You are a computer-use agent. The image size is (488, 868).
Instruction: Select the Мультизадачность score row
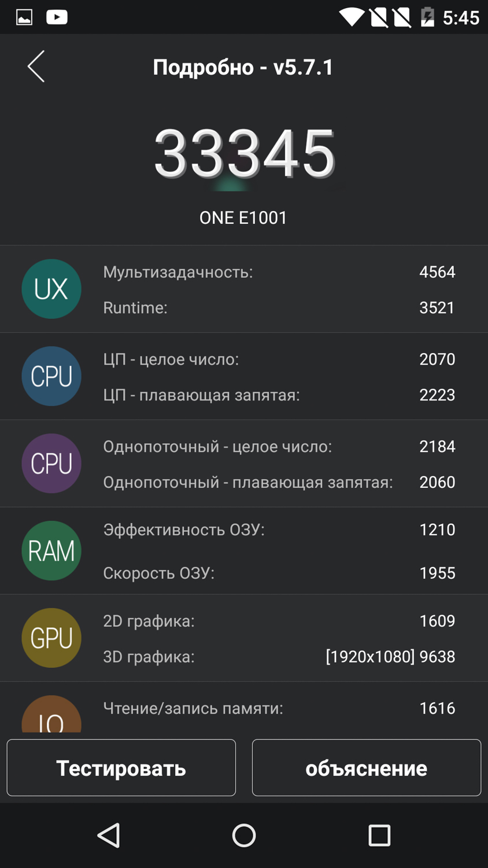pyautogui.click(x=279, y=272)
